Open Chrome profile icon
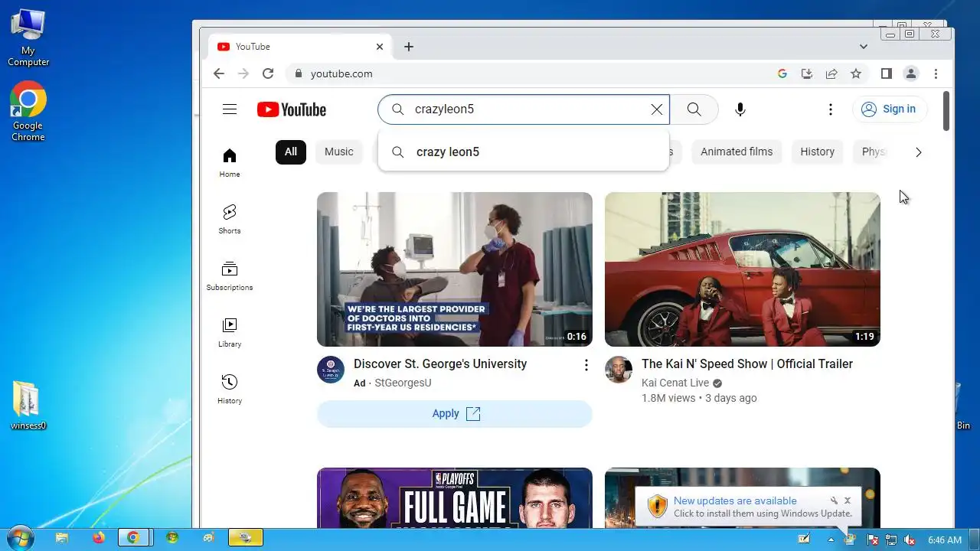This screenshot has height=551, width=980. (911, 73)
